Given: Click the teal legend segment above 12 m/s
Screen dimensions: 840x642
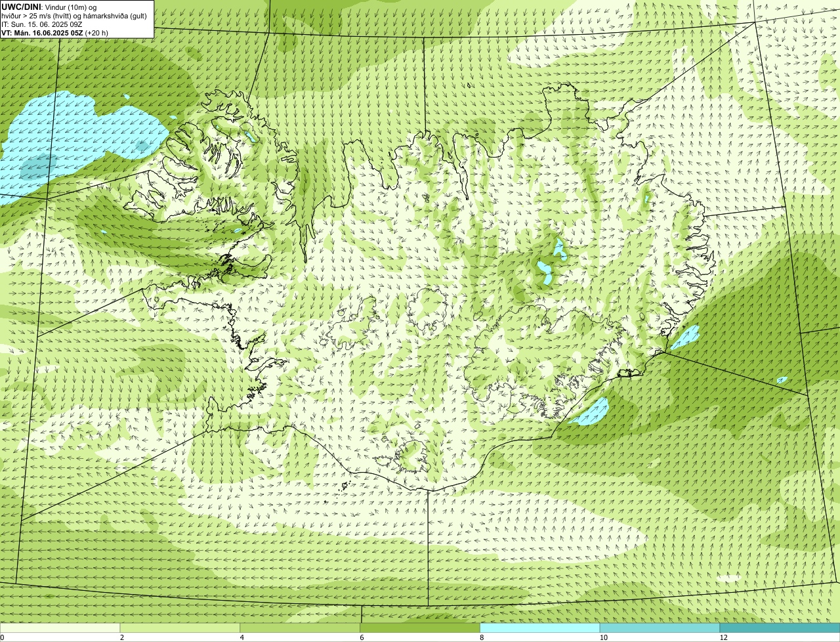Looking at the screenshot, I should coord(780,628).
